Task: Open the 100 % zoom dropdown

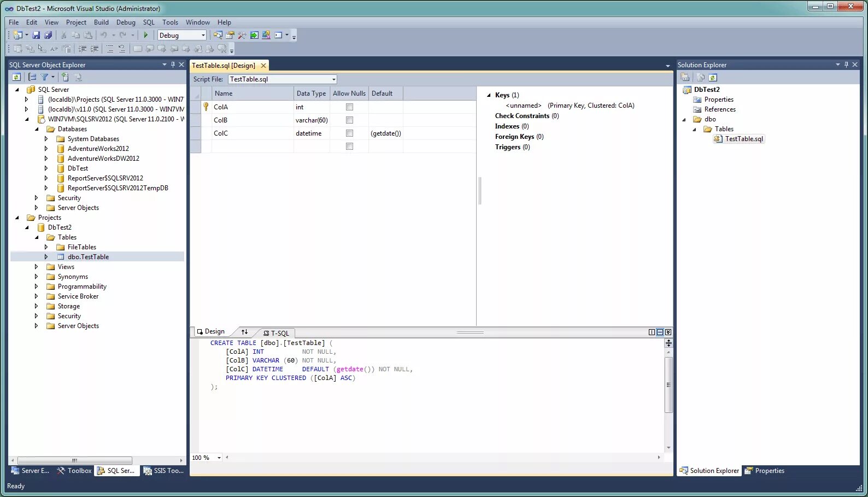Action: [x=219, y=458]
